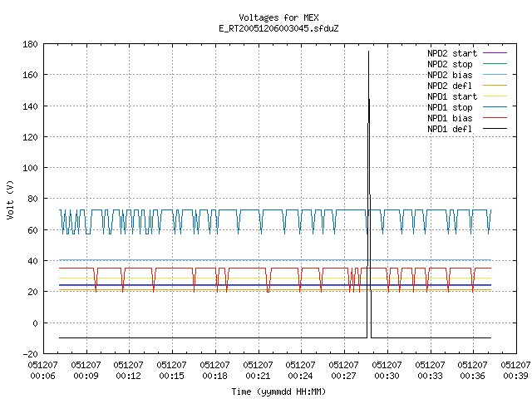Click the 40 y-axis tick label
Screen dimensions: 532x399
[x=32, y=261]
